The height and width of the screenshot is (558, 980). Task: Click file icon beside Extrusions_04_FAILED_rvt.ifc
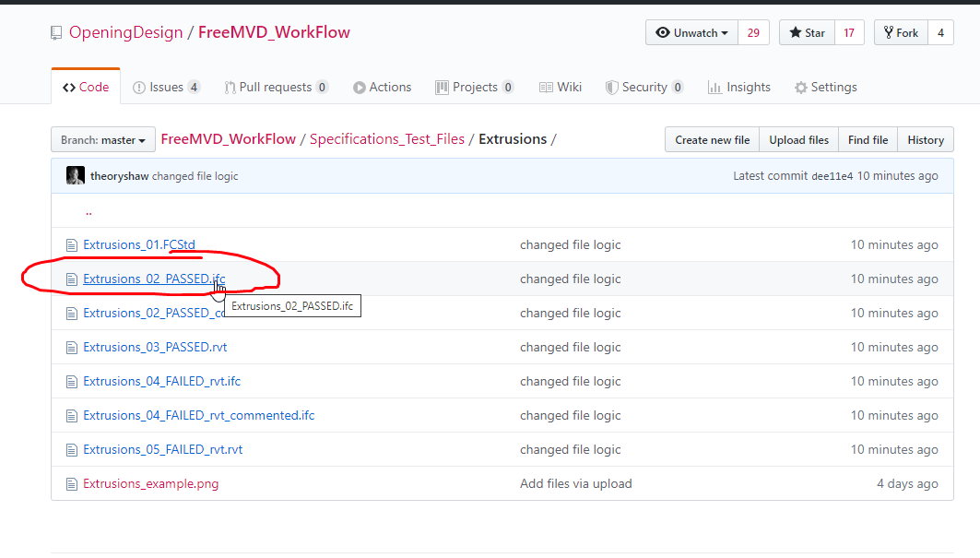click(x=72, y=382)
